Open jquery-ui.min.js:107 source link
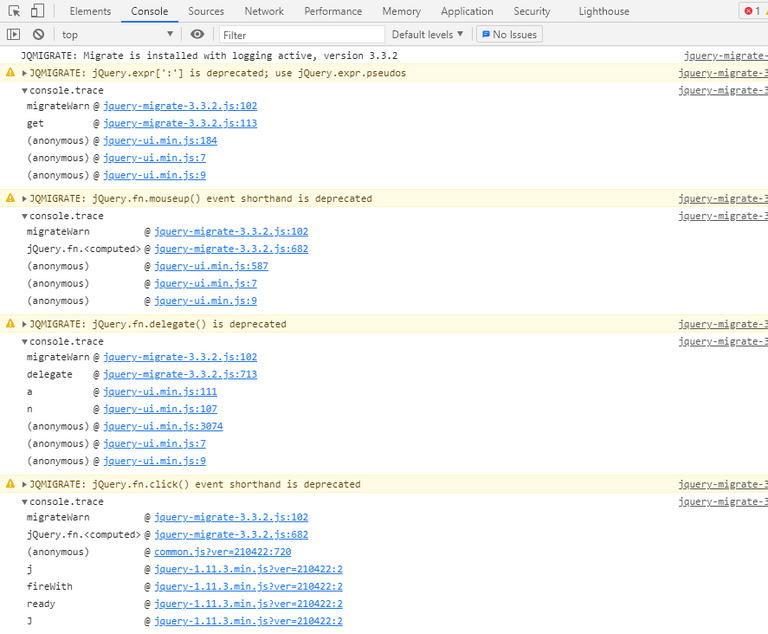768x634 pixels. click(160, 409)
